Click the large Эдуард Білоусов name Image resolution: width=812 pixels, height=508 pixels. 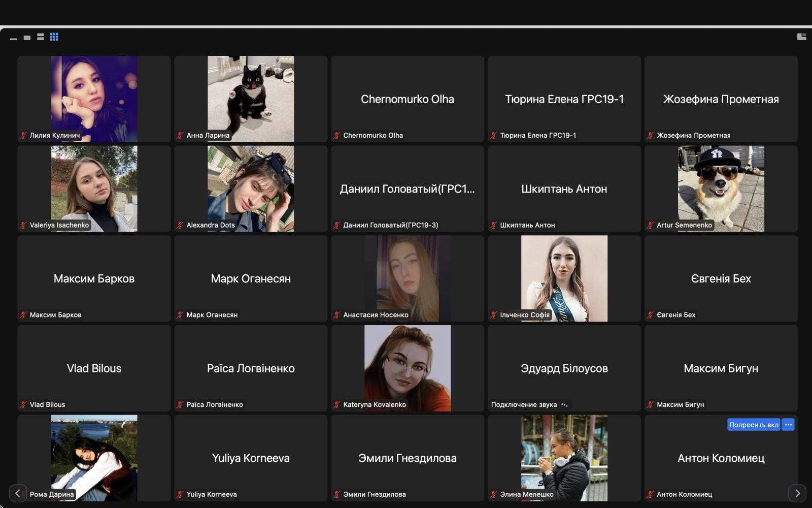[x=564, y=368]
